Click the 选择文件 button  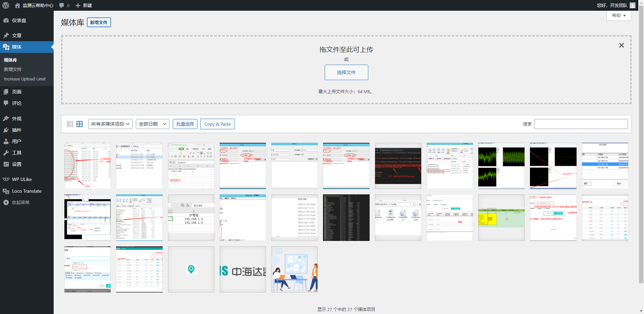pos(346,72)
